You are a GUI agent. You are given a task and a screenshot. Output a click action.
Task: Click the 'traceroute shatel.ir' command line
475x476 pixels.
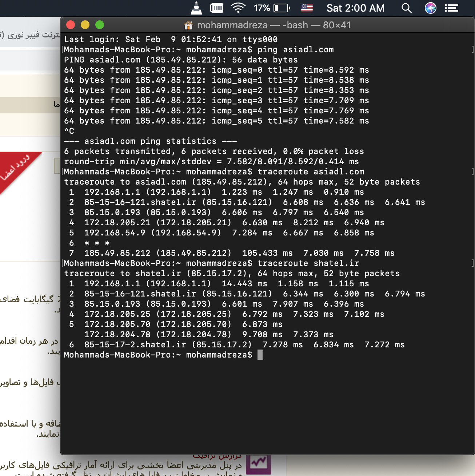coord(308,263)
